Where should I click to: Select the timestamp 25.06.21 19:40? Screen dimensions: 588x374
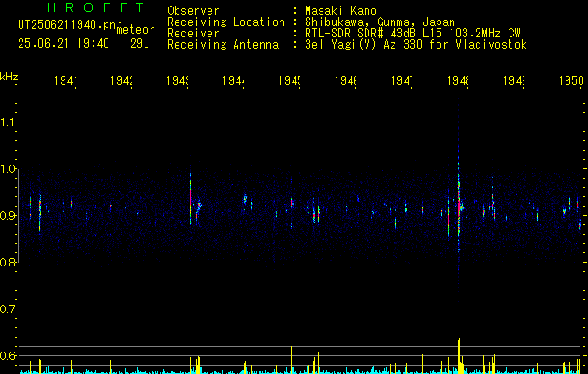(64, 44)
